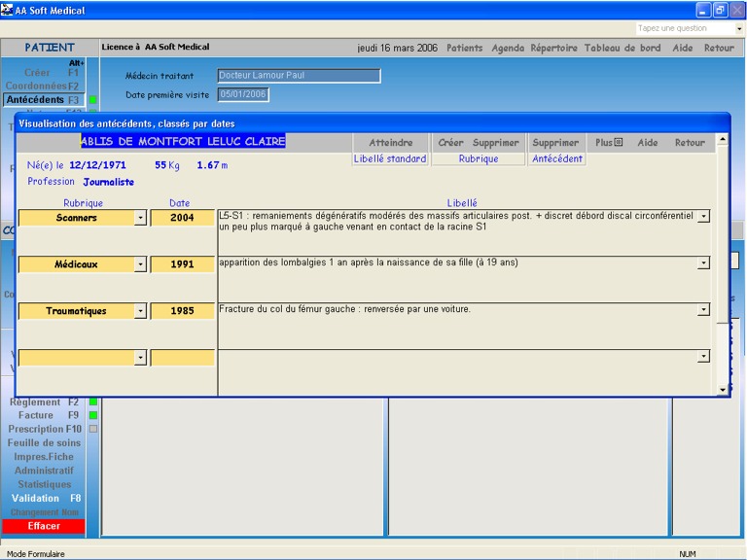The height and width of the screenshot is (560, 747).
Task: Select Validation F8 in sidebar
Action: click(x=46, y=498)
